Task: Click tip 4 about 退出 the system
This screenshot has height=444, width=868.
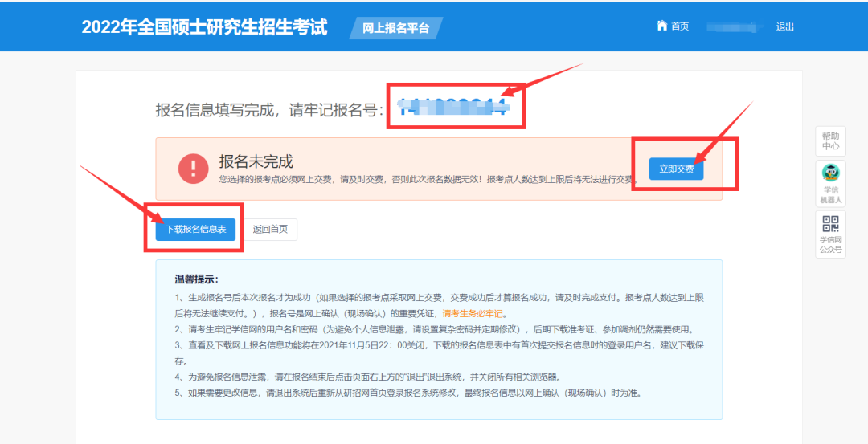Action: pos(368,378)
